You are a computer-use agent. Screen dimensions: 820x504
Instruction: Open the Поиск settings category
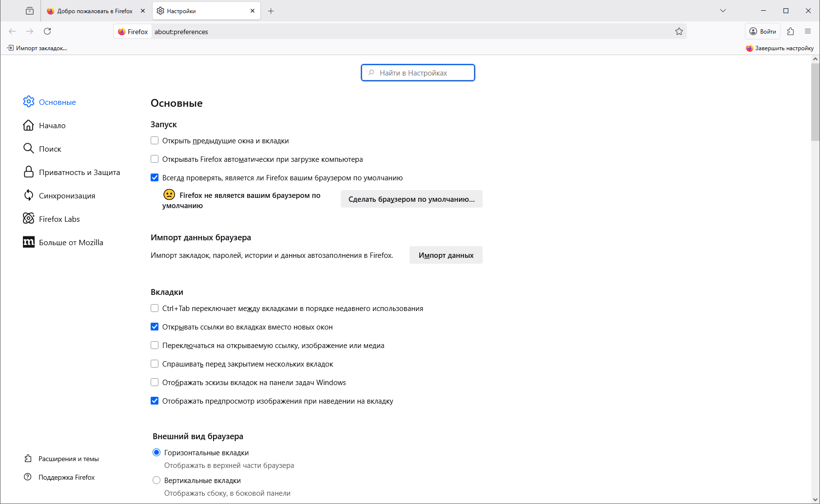tap(50, 149)
